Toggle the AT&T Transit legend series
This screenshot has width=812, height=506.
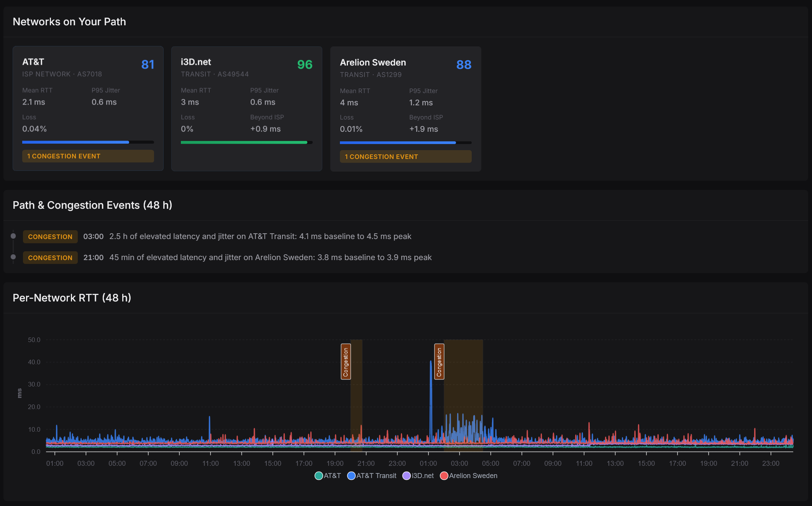tap(372, 476)
